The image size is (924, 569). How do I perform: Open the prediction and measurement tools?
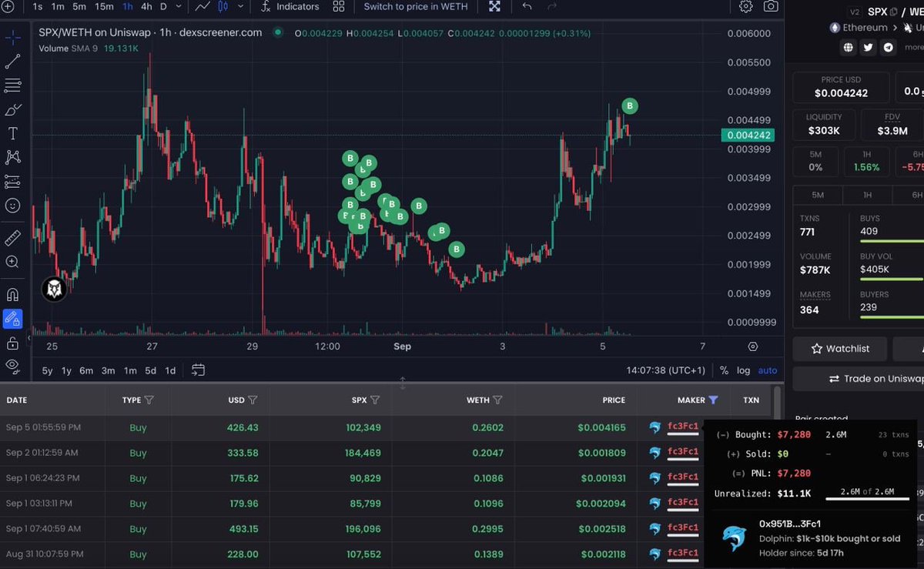point(13,182)
